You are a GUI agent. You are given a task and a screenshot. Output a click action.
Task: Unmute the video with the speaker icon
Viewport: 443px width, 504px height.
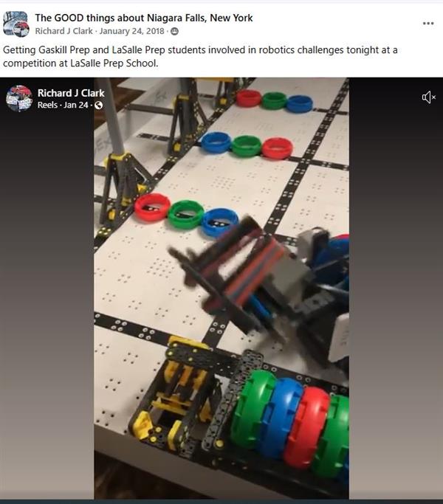428,97
